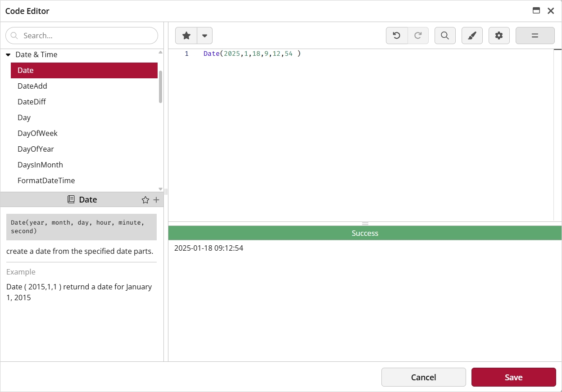Click the Save button

513,377
